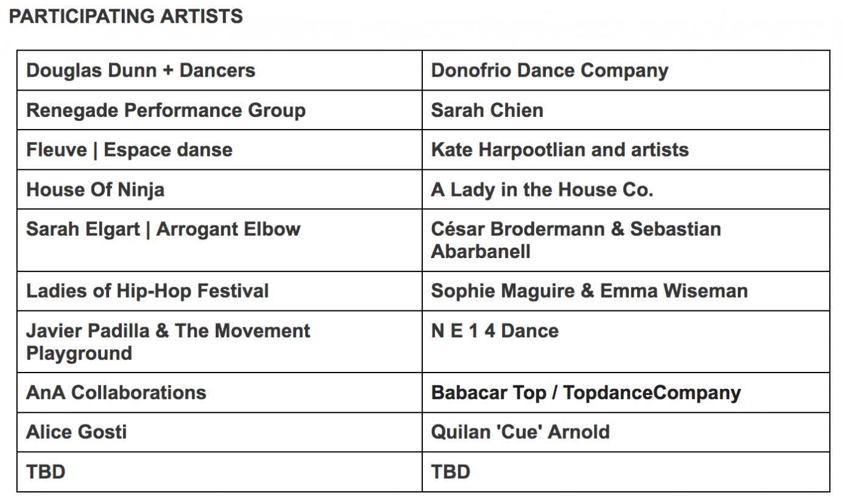The height and width of the screenshot is (504, 842).
Task: Click the House Of Ninja cell
Action: (x=219, y=189)
